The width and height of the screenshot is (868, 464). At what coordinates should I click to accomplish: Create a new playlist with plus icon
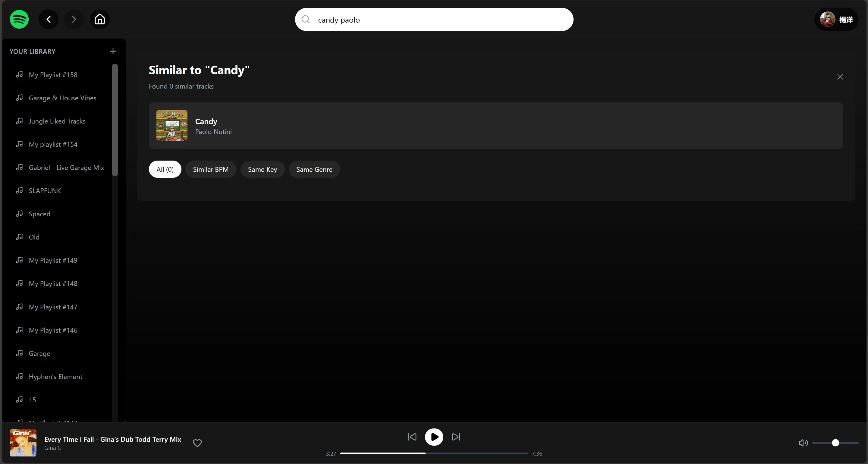pos(113,51)
